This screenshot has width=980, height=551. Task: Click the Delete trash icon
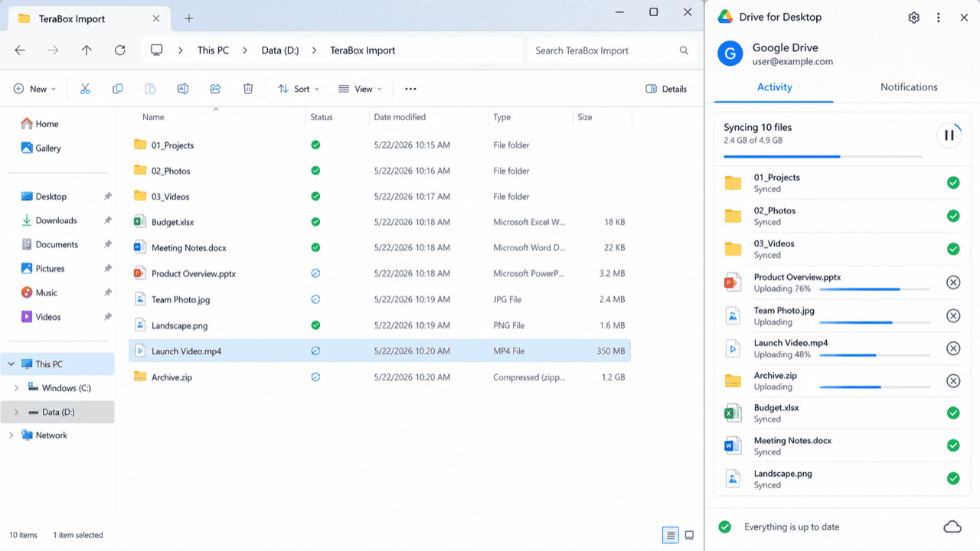[248, 89]
